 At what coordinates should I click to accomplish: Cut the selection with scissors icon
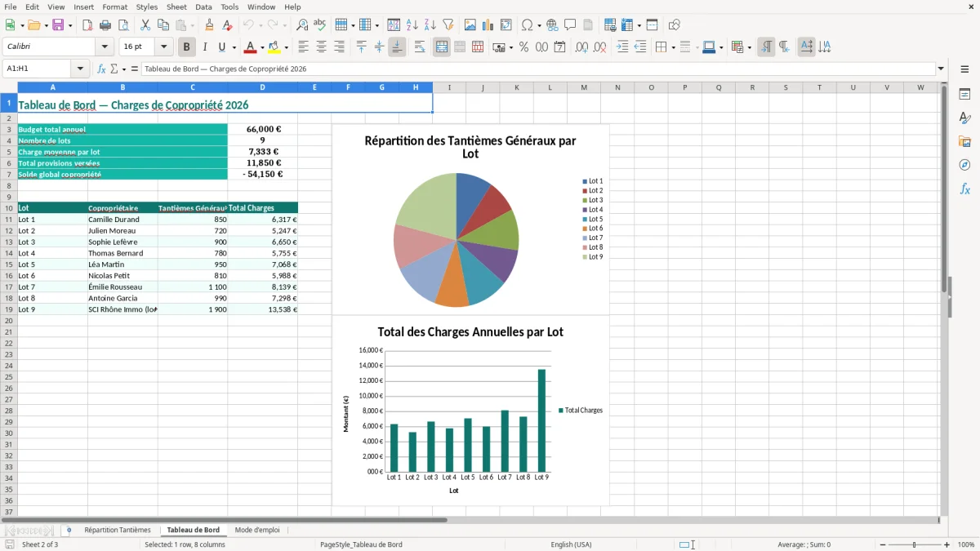[x=145, y=25]
